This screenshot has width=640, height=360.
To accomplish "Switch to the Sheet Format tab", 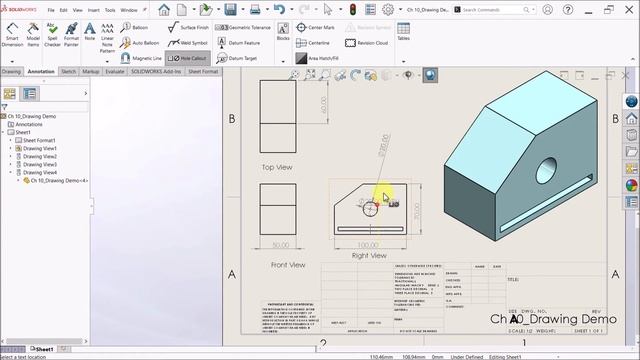I will [203, 71].
